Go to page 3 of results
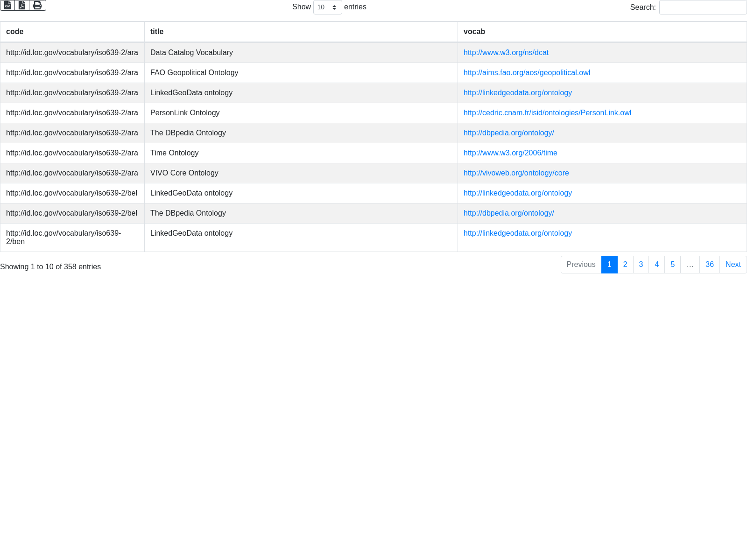The width and height of the screenshot is (747, 560). pos(641,265)
